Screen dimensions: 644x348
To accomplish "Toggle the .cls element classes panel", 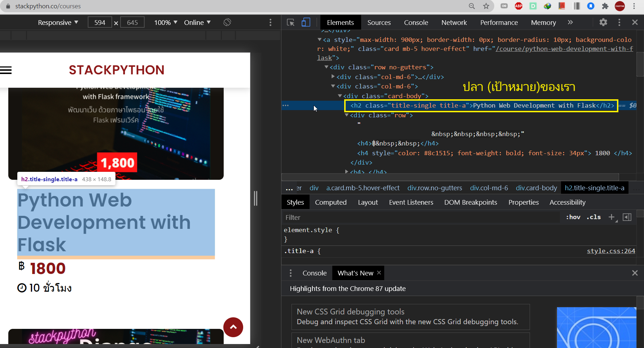I will (x=593, y=217).
